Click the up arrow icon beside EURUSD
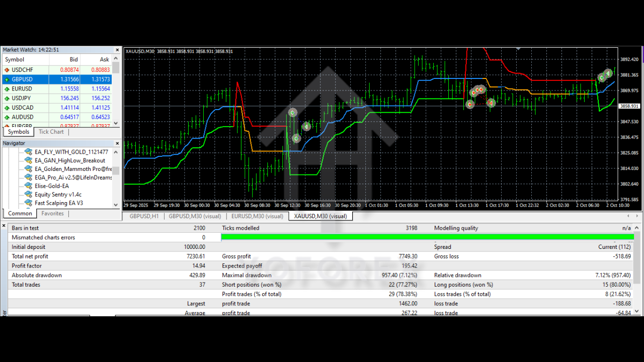The width and height of the screenshot is (644, 362). (7, 89)
